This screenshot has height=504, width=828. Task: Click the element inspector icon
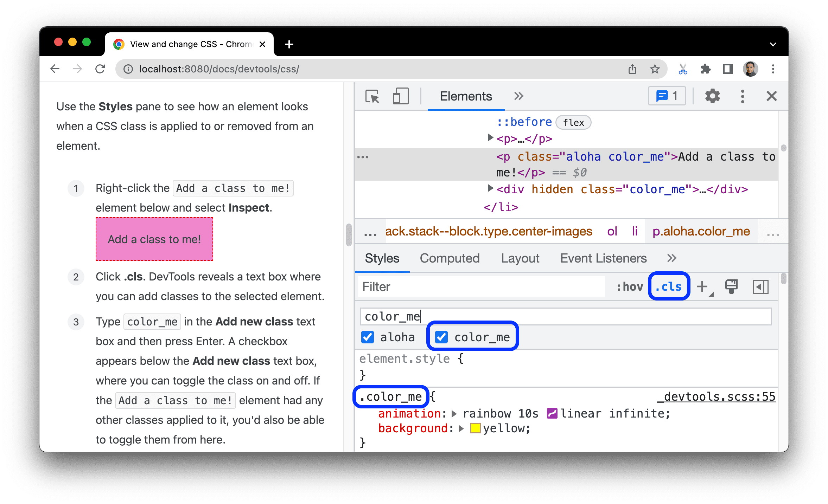point(372,96)
